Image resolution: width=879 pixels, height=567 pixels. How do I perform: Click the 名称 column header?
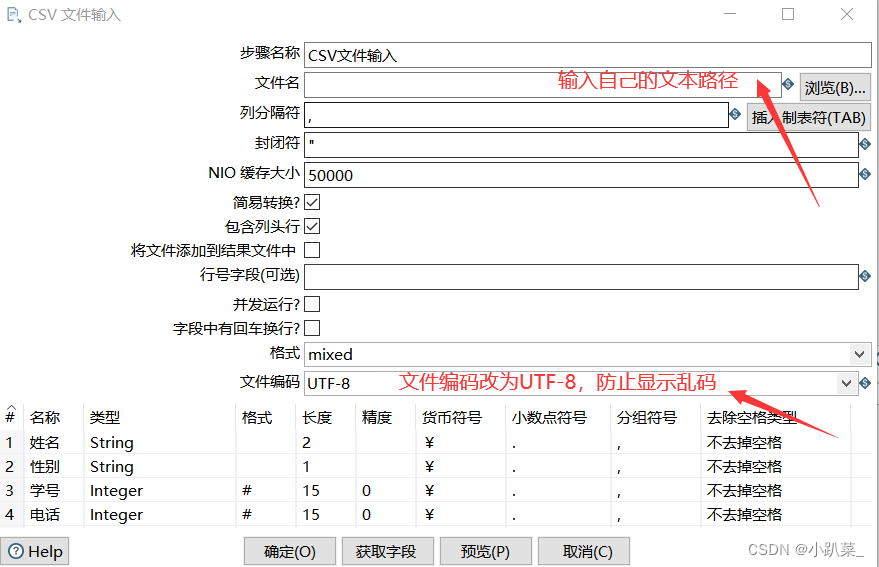(x=53, y=417)
